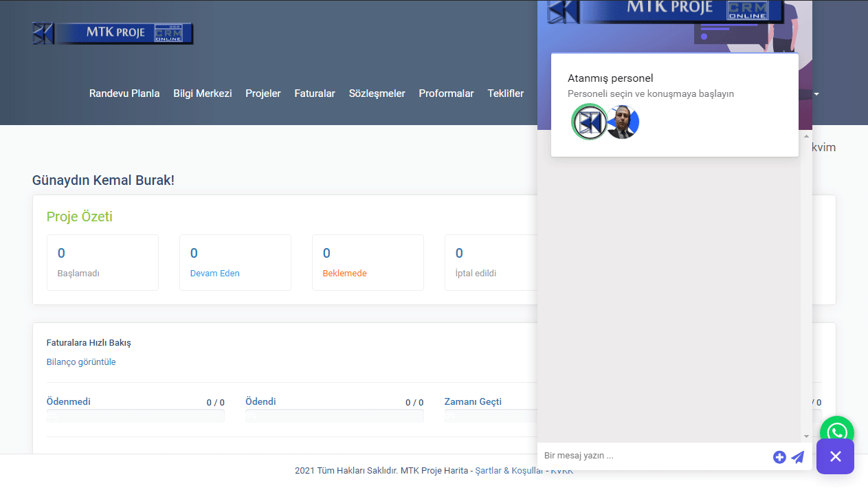This screenshot has height=488, width=868.
Task: Click the WhatsApp chat icon
Action: 836,432
